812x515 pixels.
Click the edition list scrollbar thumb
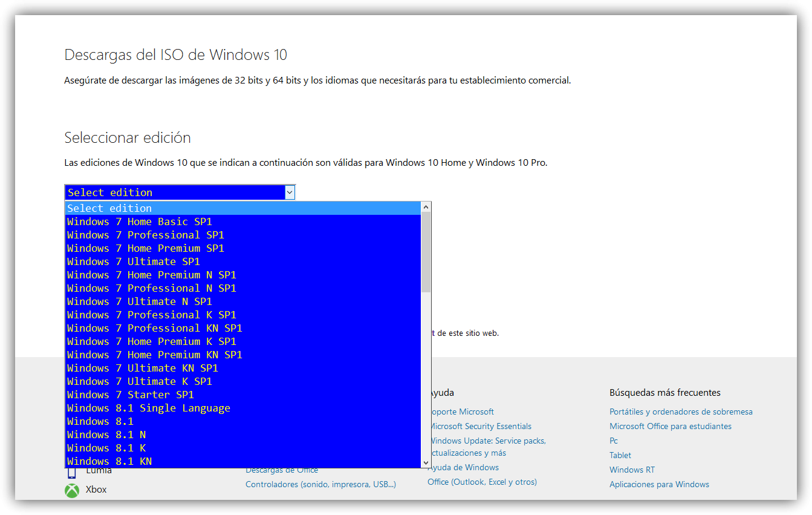[426, 253]
